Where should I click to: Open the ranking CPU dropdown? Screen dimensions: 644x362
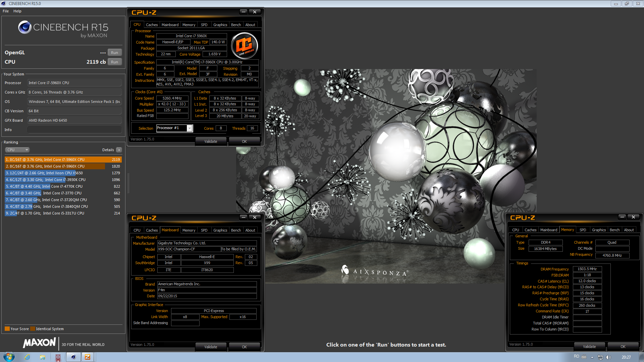tap(17, 150)
